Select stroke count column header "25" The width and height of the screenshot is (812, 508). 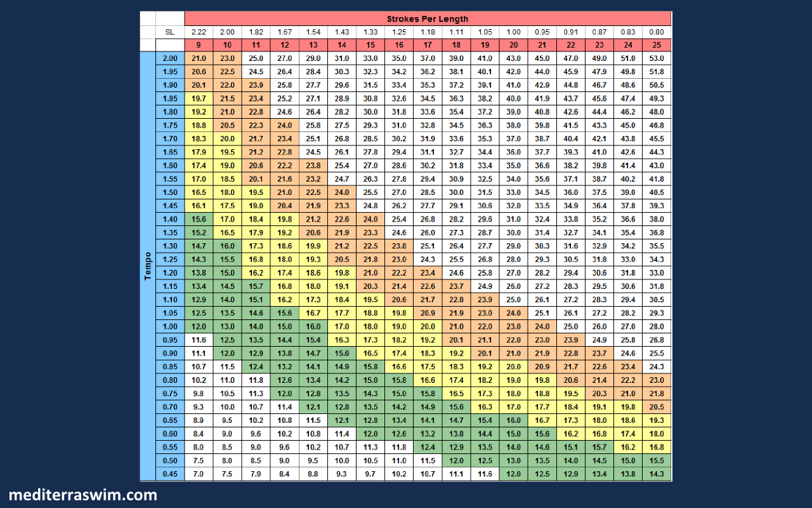657,45
